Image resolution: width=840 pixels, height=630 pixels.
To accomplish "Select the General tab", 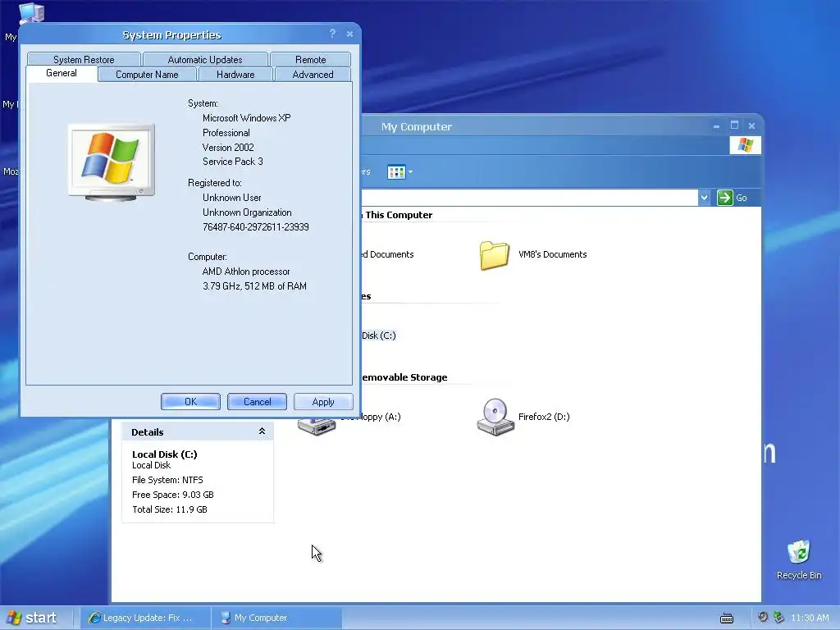I will click(x=62, y=73).
